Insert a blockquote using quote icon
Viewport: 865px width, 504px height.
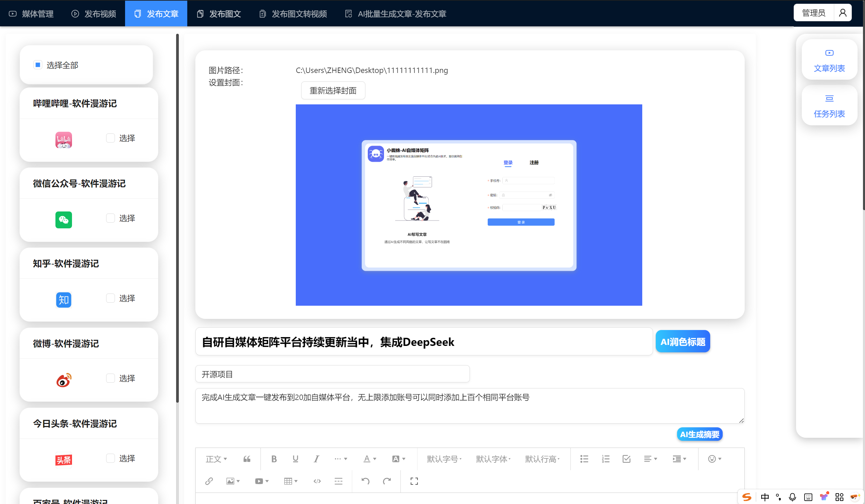(247, 459)
